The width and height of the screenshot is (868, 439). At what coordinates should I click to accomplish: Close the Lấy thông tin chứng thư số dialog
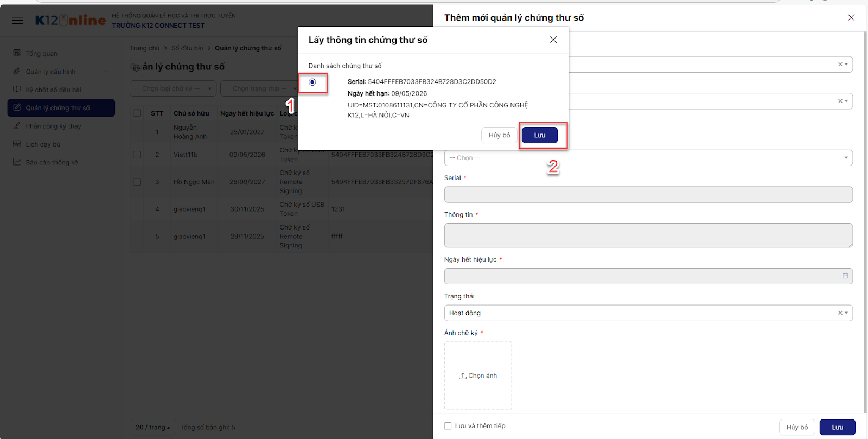[x=553, y=40]
